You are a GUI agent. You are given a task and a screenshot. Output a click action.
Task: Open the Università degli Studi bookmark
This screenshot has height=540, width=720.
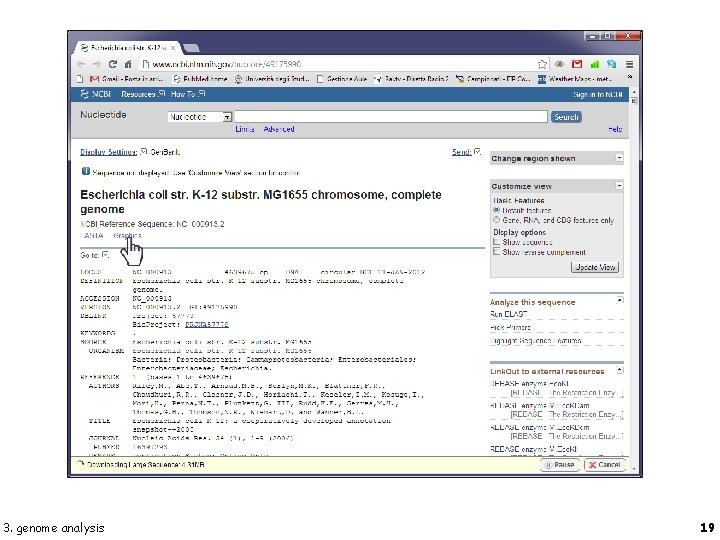[x=272, y=79]
